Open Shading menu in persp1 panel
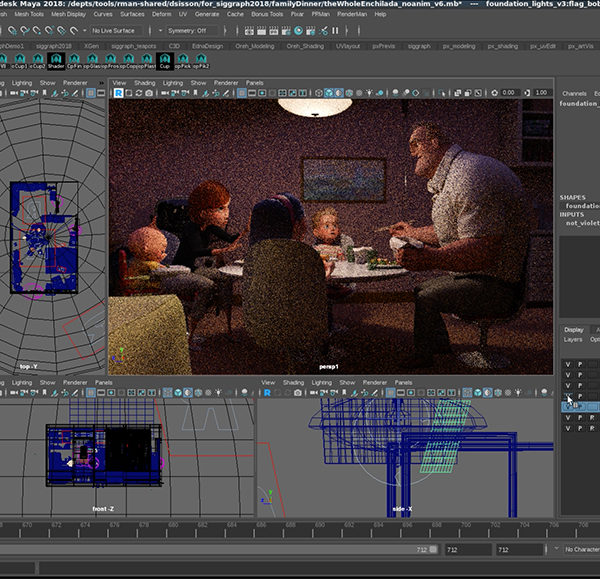This screenshot has width=600, height=579. point(145,83)
